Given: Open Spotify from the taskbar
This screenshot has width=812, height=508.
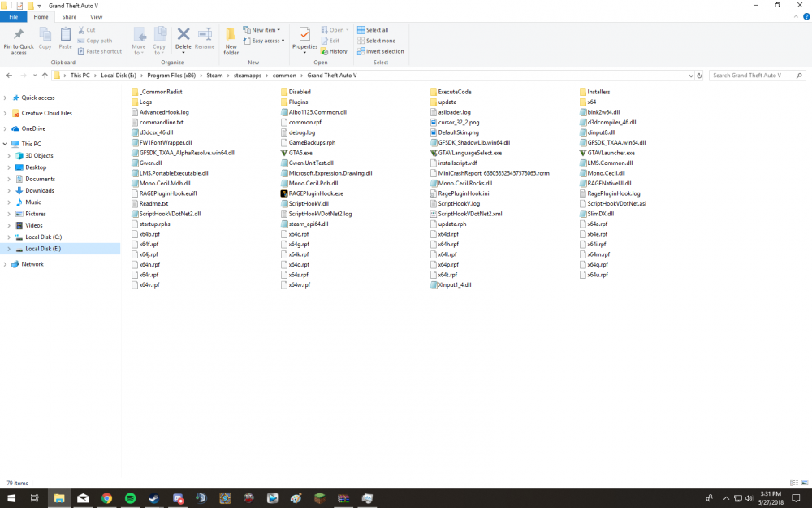Looking at the screenshot, I should [x=131, y=498].
